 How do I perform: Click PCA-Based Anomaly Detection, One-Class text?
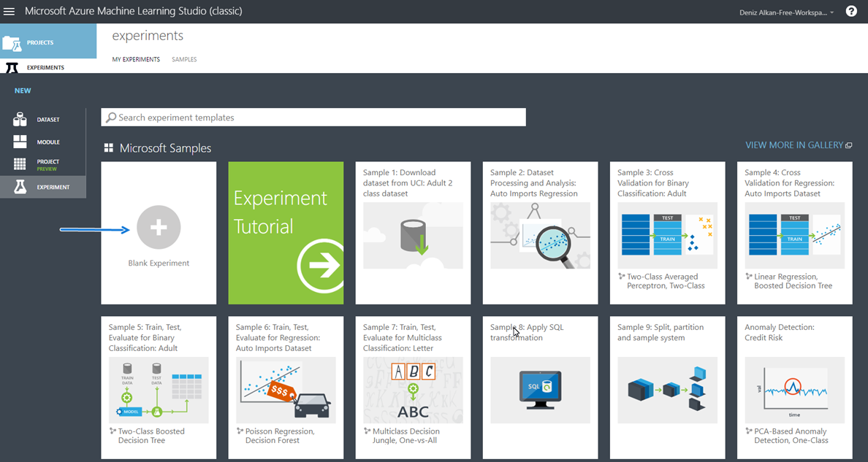click(x=791, y=436)
